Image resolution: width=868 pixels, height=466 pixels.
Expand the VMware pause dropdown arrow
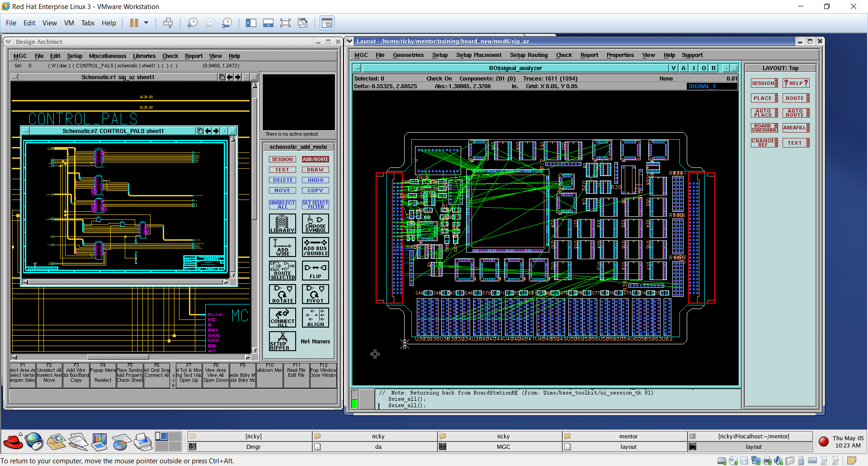tap(146, 23)
